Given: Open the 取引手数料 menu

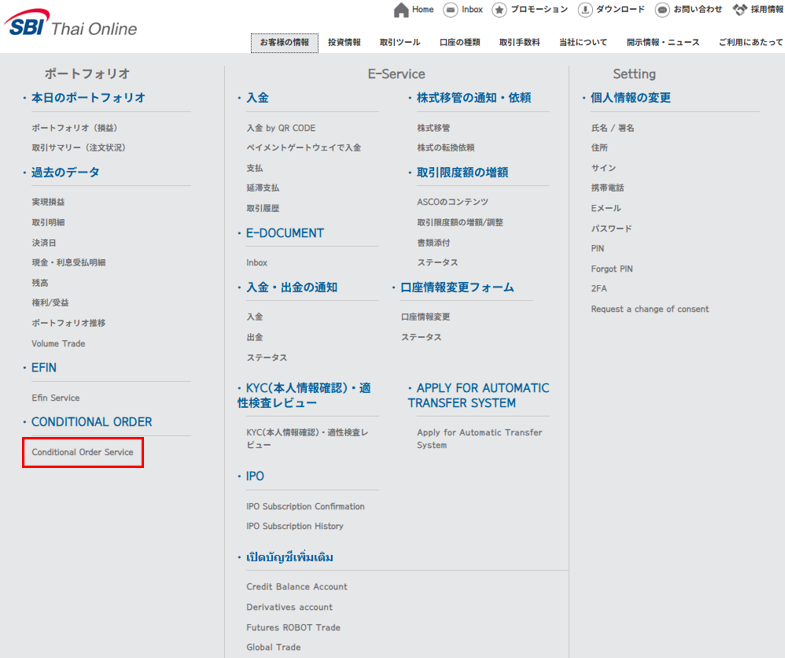Looking at the screenshot, I should [520, 43].
